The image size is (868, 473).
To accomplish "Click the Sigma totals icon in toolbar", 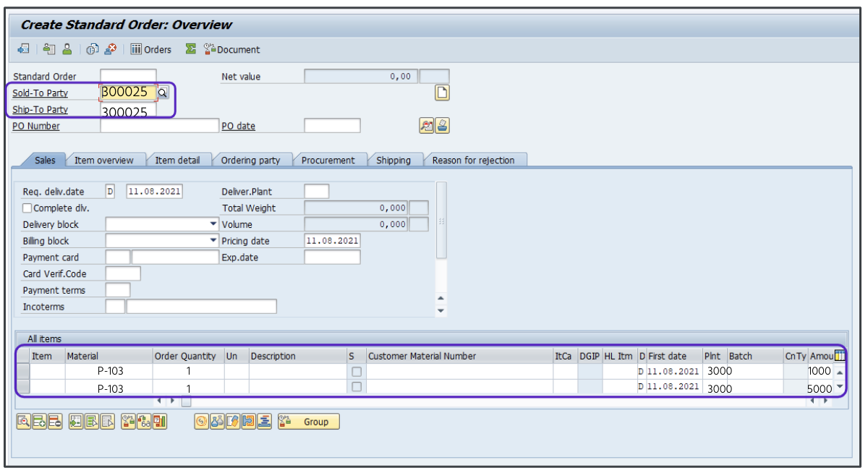I will tap(191, 49).
